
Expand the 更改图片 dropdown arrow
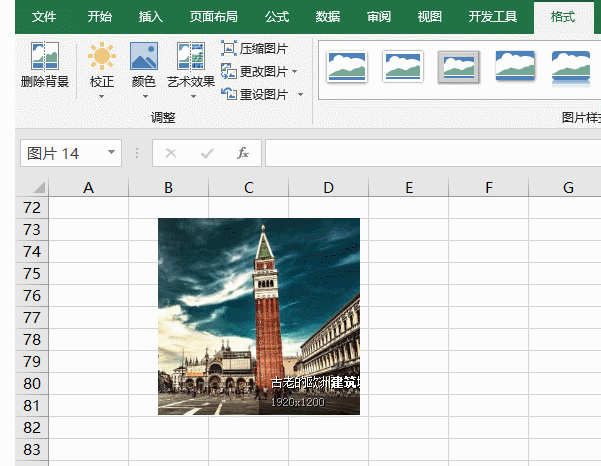(296, 72)
